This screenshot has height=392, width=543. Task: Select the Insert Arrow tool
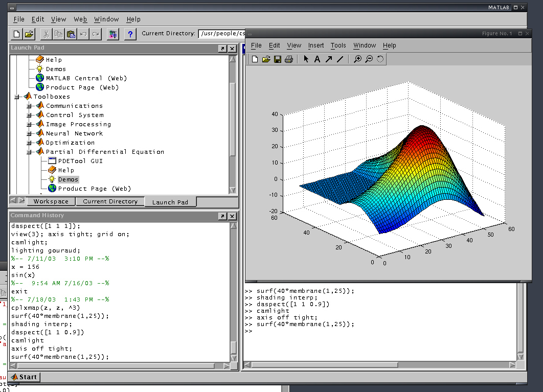pos(329,59)
